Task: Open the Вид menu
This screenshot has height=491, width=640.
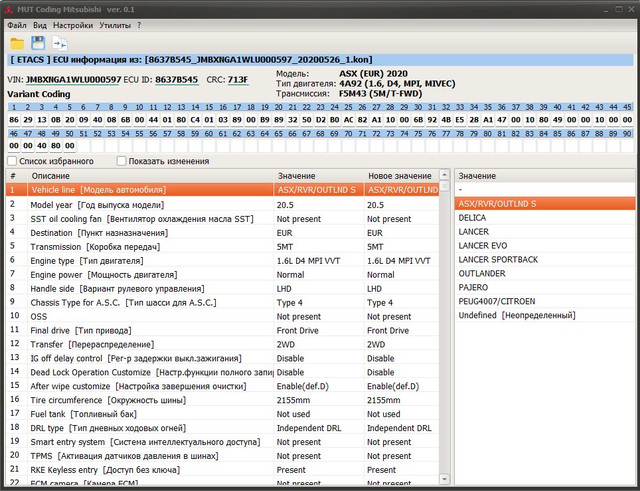Action: point(39,24)
